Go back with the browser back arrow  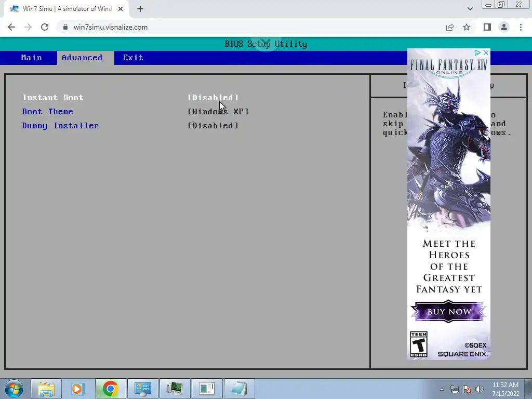click(x=11, y=27)
